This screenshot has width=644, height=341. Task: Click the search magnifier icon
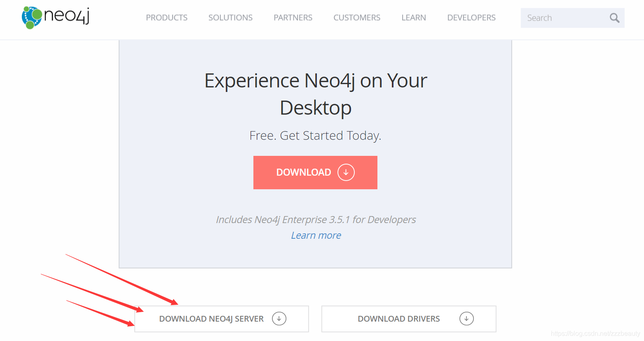[x=614, y=18]
